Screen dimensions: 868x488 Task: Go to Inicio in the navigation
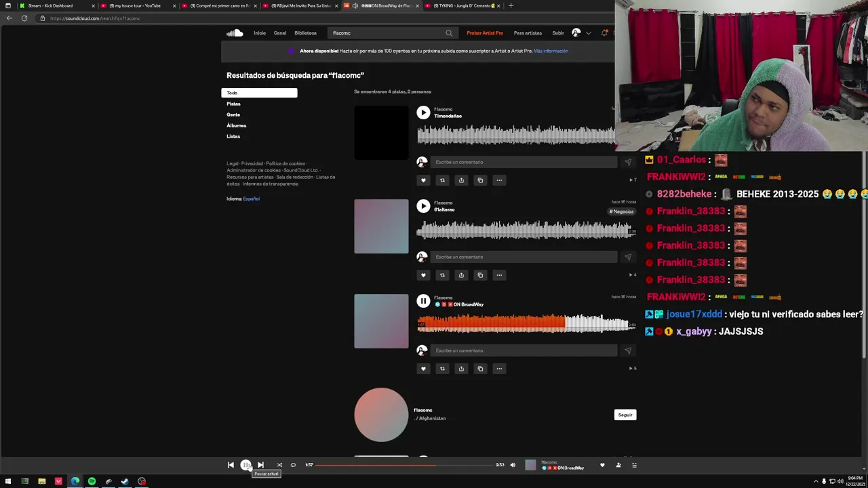coord(260,33)
